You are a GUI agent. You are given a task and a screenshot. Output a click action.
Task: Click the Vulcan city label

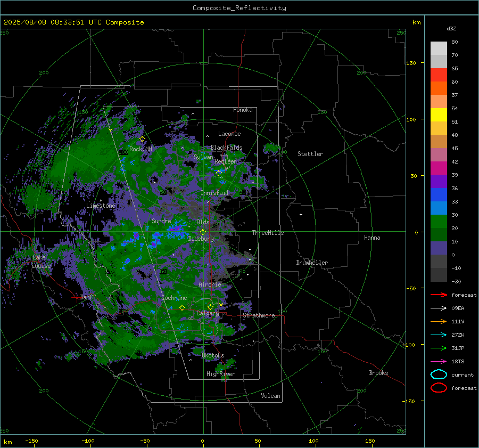tap(270, 396)
